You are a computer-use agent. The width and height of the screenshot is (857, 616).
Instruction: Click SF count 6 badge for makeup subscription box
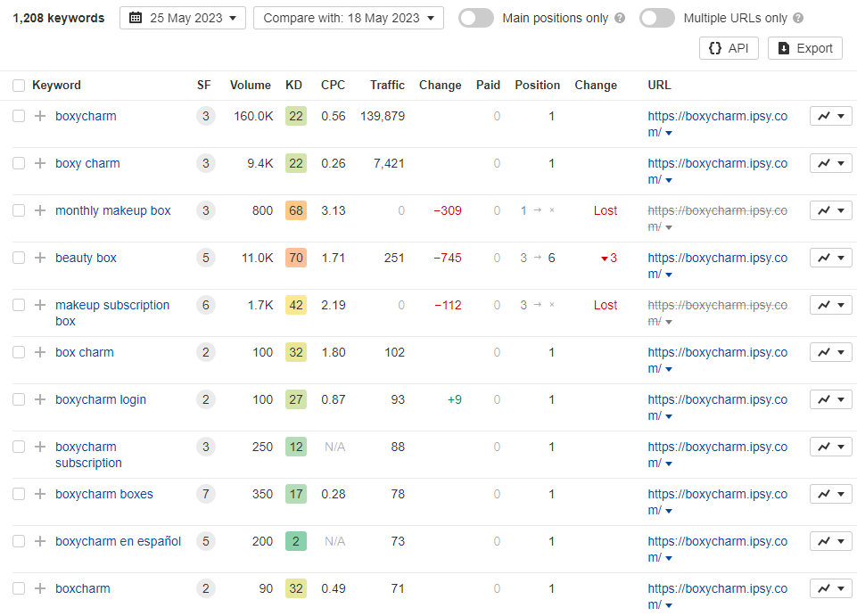(206, 305)
